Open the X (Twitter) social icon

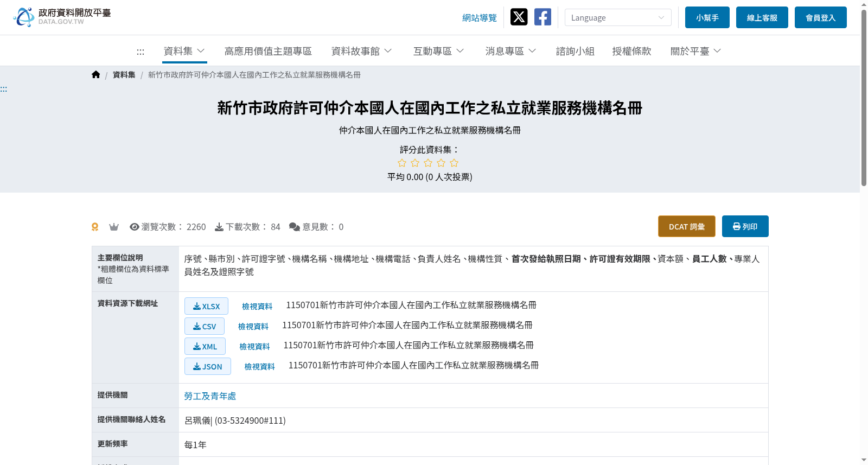point(519,17)
